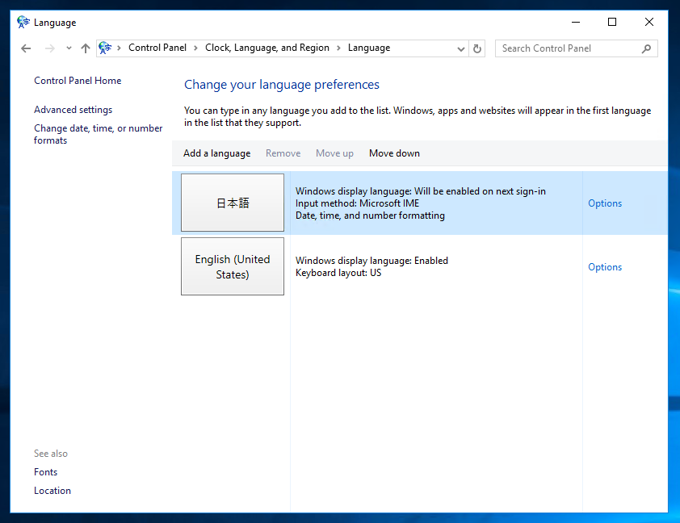This screenshot has width=680, height=523.
Task: Click Move up in the language toolbar
Action: (334, 154)
